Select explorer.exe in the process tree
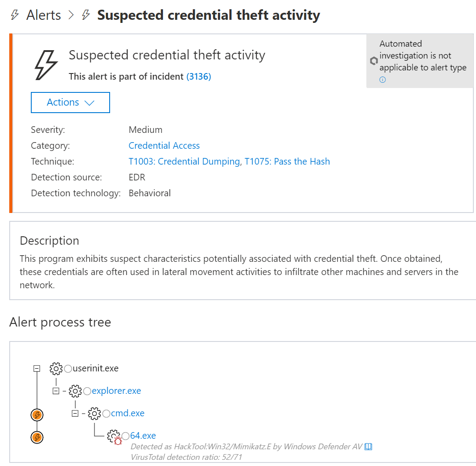Image resolution: width=476 pixels, height=466 pixels. tap(116, 391)
